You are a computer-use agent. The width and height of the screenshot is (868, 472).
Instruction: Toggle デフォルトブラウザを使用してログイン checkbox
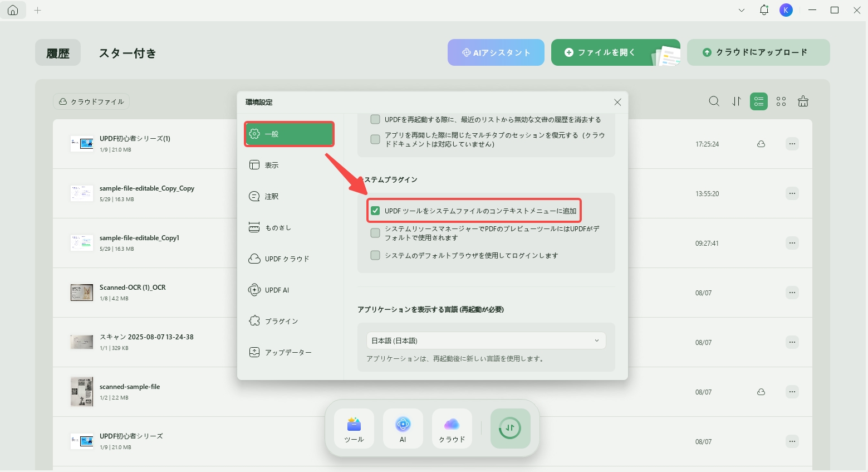pyautogui.click(x=375, y=255)
